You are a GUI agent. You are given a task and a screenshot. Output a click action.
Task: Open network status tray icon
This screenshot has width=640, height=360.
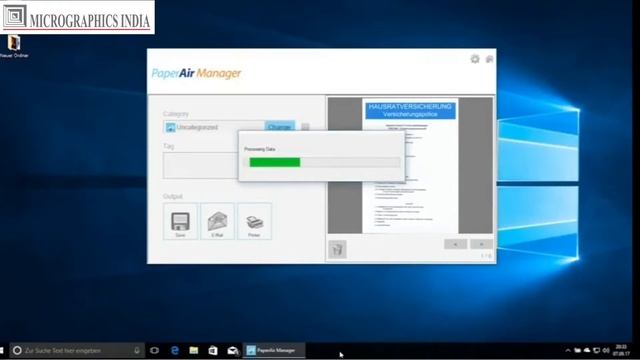pos(597,350)
